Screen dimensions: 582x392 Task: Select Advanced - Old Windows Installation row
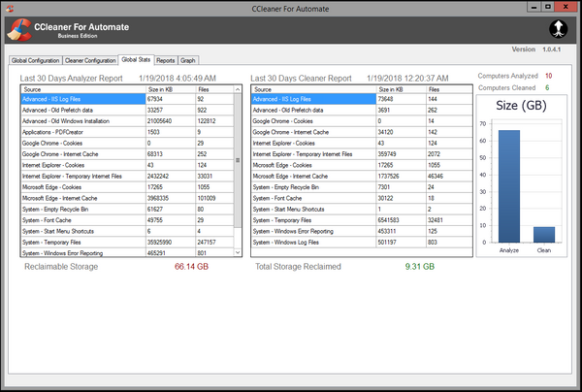[127, 121]
